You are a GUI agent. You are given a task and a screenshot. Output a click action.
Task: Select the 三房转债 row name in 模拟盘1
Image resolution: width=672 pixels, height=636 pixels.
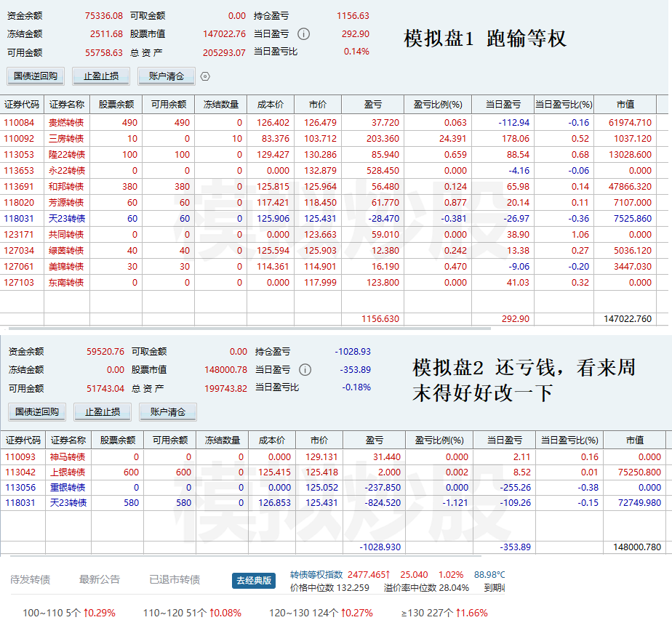click(x=67, y=139)
